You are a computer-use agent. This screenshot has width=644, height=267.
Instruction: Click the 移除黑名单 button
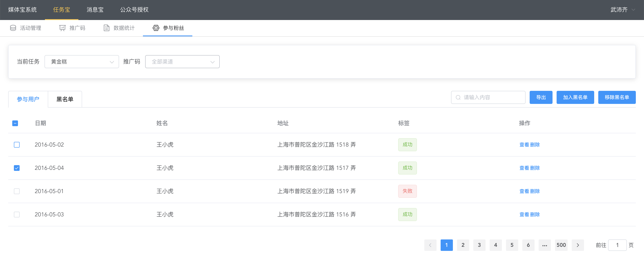(617, 98)
